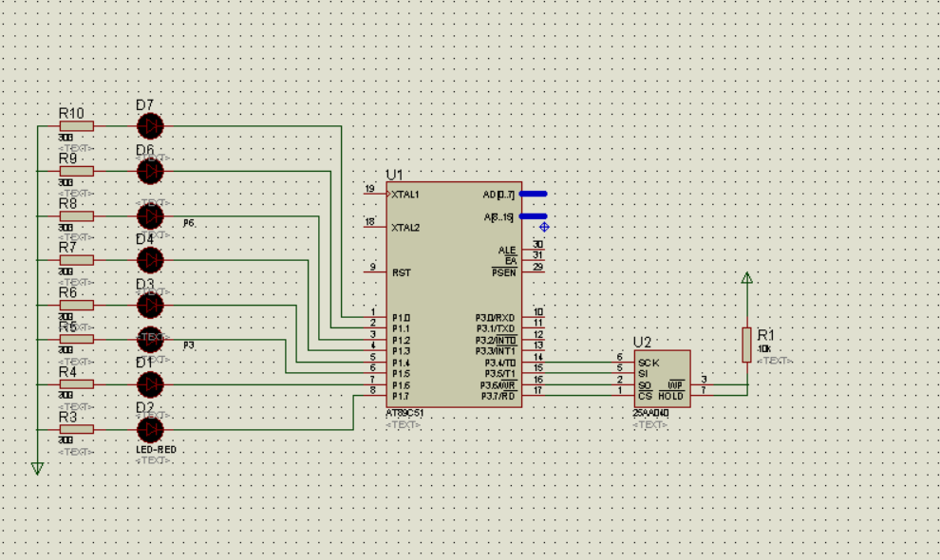Select pull-up resistor R1 symbol
This screenshot has height=560, width=940.
point(747,345)
